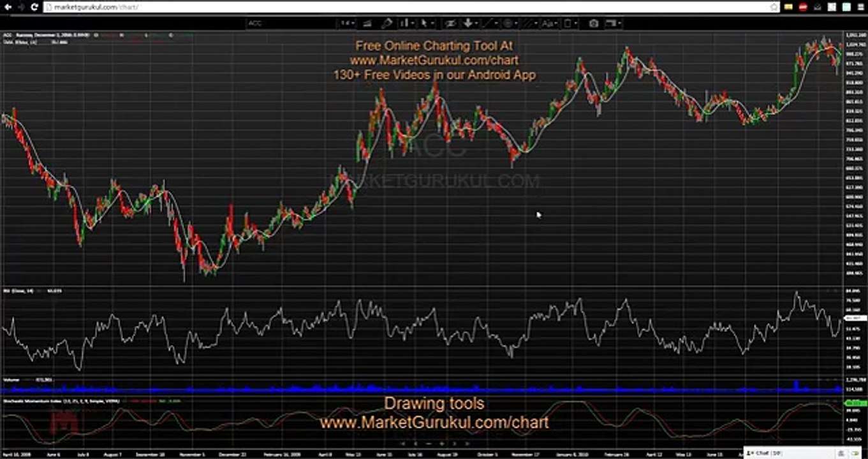Screen dimensions: 868x459
Task: Open the browser menu icon
Action: pos(860,7)
